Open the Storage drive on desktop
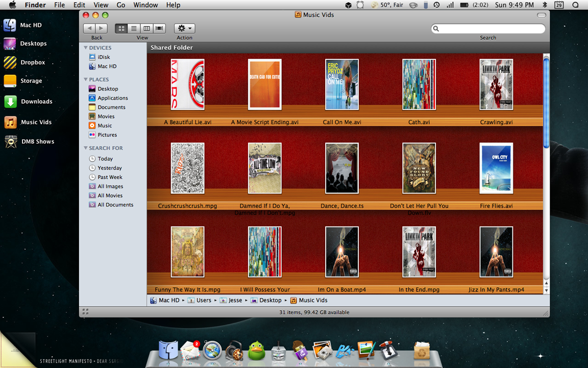 [23, 81]
